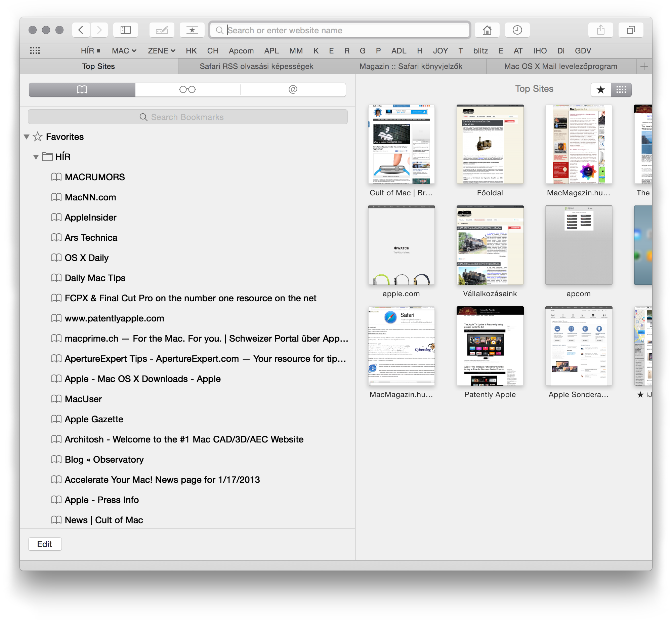
Task: Open the MACRUMORS bookmark
Action: [95, 177]
